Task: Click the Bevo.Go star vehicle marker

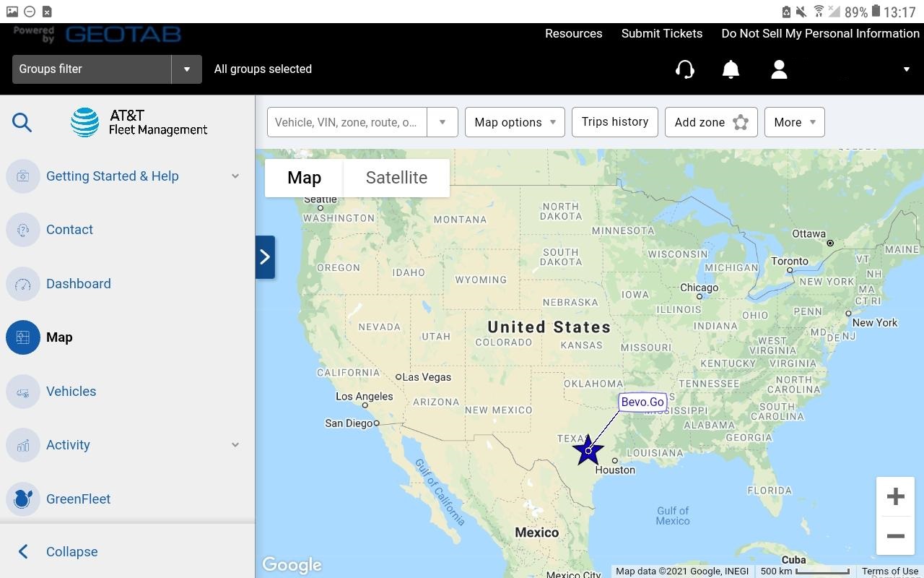Action: 588,450
